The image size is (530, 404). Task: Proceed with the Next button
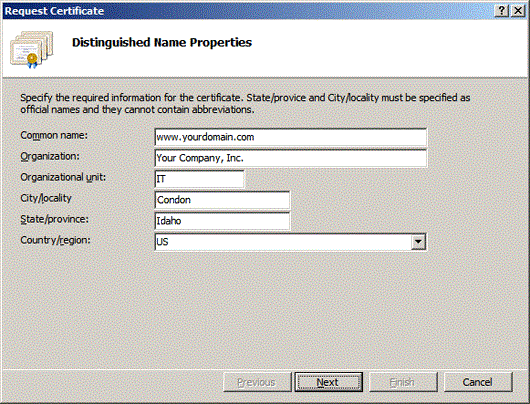(x=328, y=382)
